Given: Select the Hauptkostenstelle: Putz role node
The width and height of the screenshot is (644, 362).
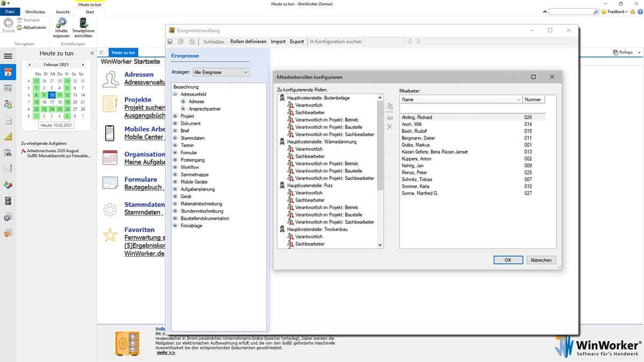Looking at the screenshot, I should pos(310,186).
